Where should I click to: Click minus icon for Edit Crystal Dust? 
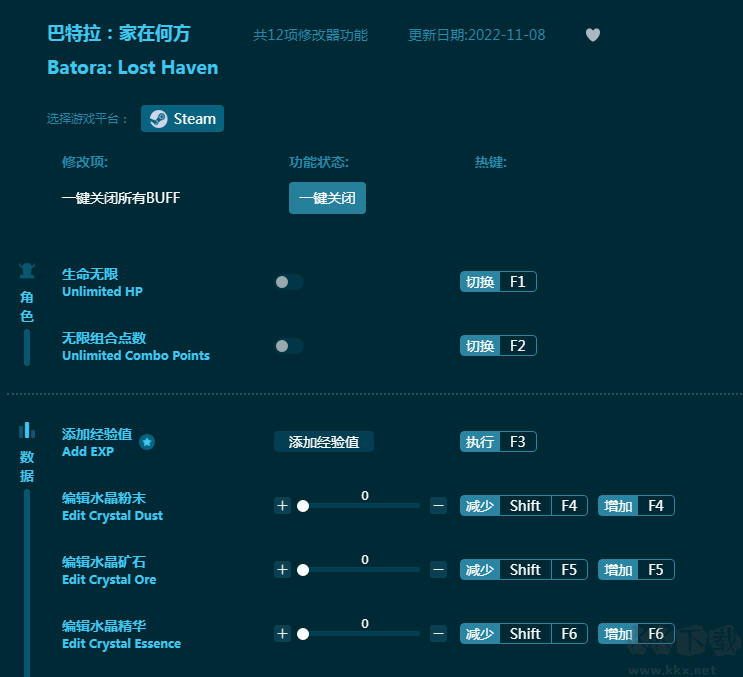(438, 506)
